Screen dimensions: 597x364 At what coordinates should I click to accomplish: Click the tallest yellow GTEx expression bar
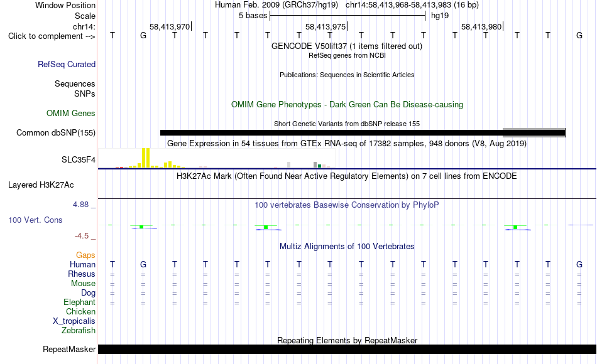click(x=146, y=158)
